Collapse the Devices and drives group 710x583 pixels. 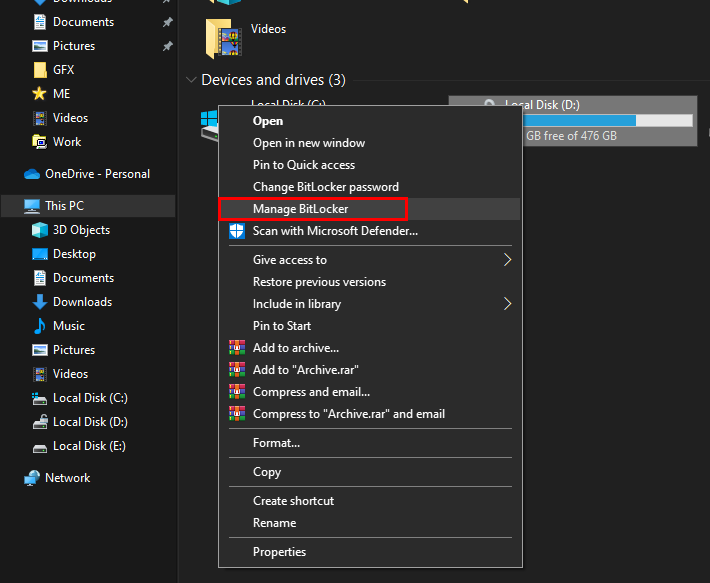pyautogui.click(x=191, y=80)
